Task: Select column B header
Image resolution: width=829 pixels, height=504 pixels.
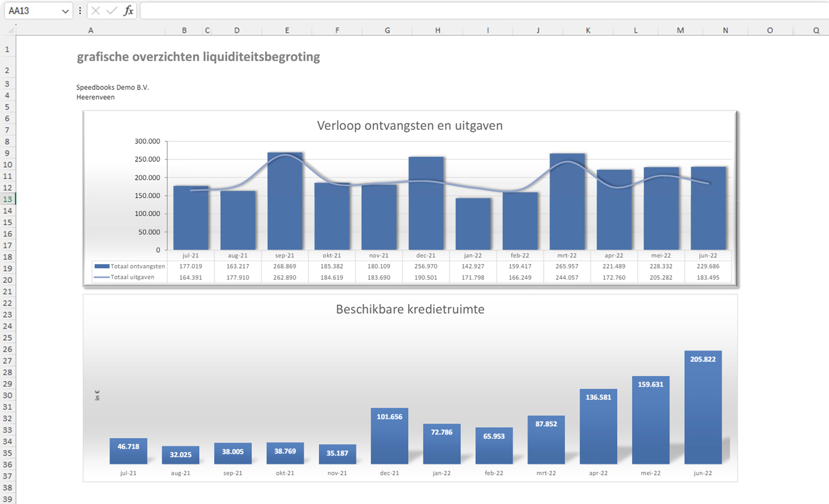Action: click(x=184, y=30)
